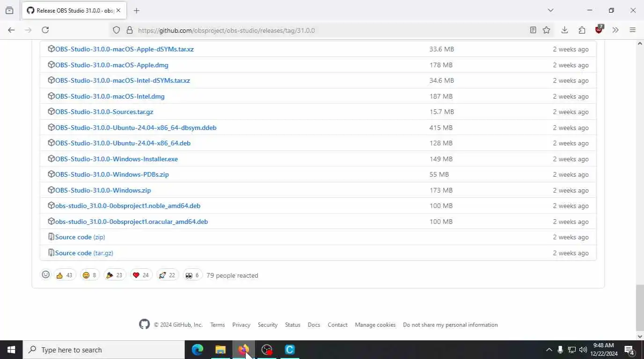This screenshot has width=644, height=359.
Task: Open the uBlock Origin extension icon
Action: [599, 29]
